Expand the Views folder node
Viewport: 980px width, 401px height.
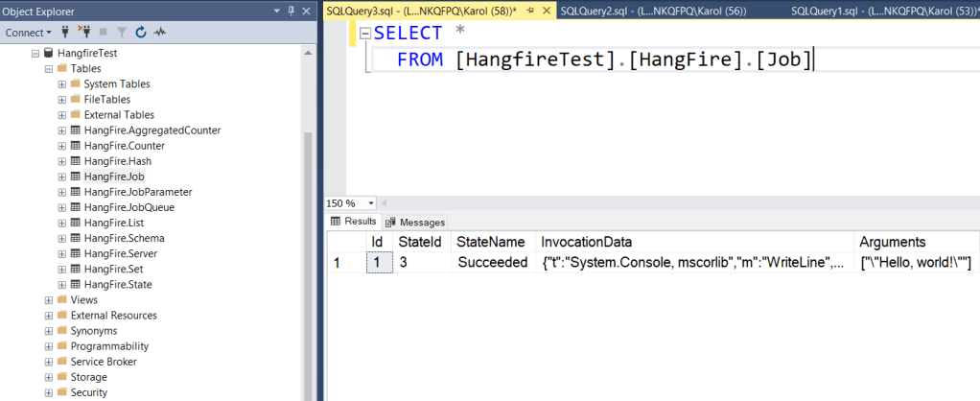[x=49, y=299]
